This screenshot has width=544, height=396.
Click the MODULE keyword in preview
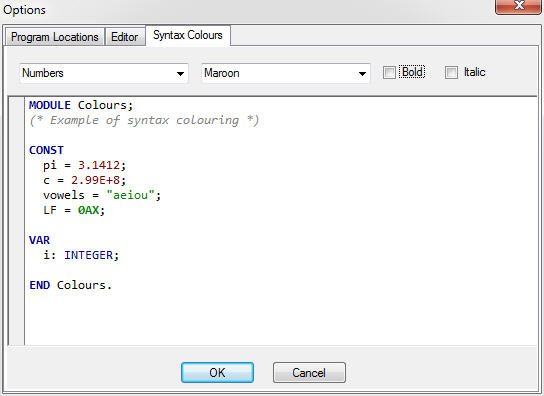[x=50, y=105]
